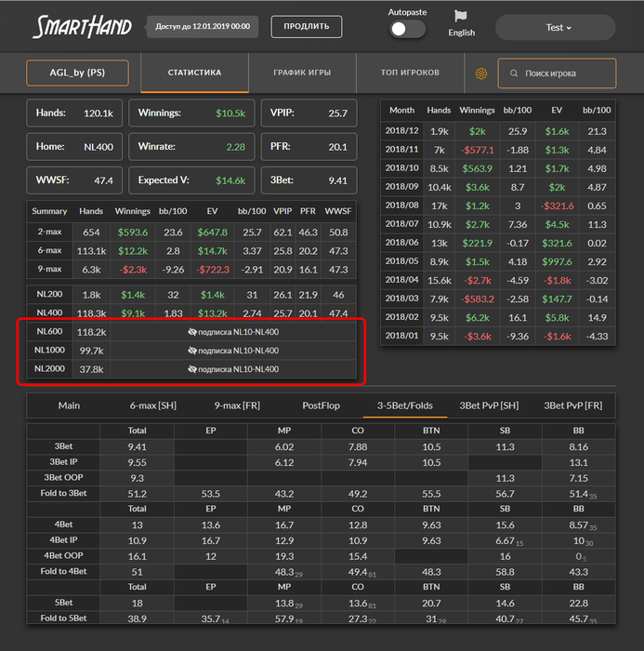Toggle the Autopaste switch
Image resolution: width=644 pixels, height=651 pixels.
[407, 29]
